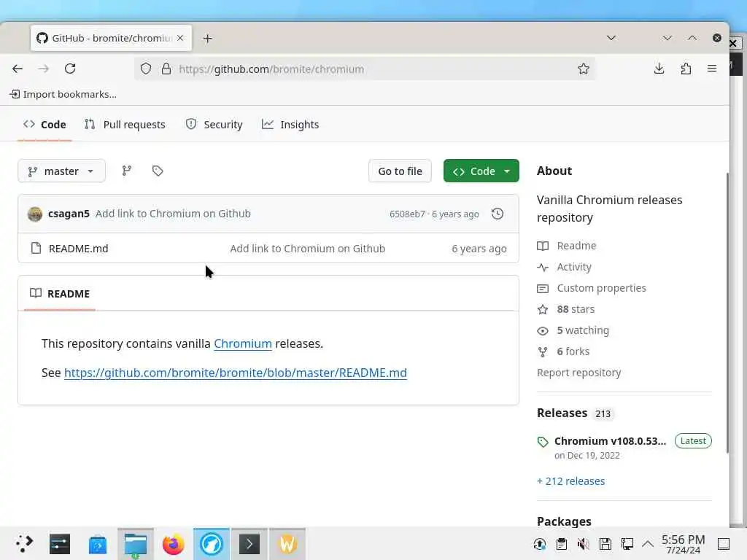The width and height of the screenshot is (747, 560).
Task: Open the Security tab
Action: tap(214, 125)
